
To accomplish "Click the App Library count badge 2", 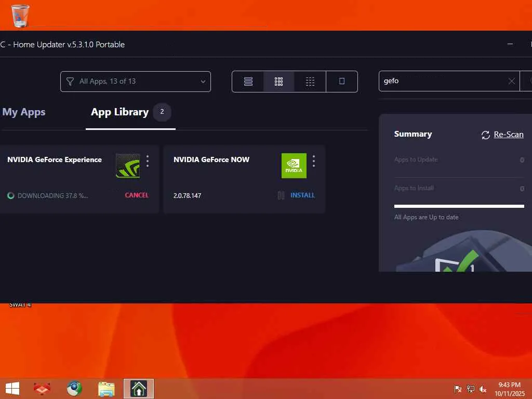I will (162, 112).
